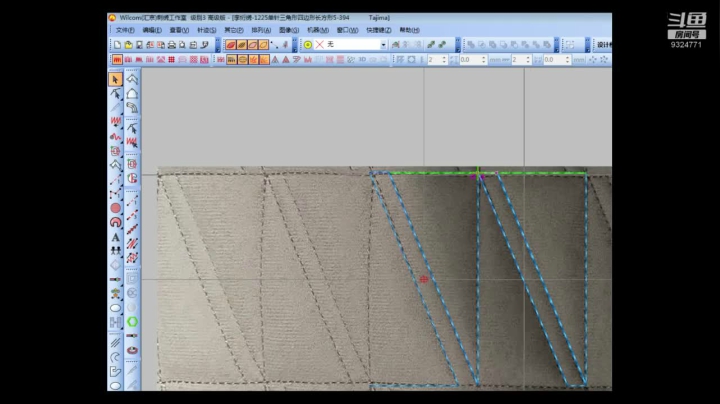Viewport: 720px width, 404px height.
Task: Expand the standard toolbar overflow arrow
Action: tap(218, 47)
